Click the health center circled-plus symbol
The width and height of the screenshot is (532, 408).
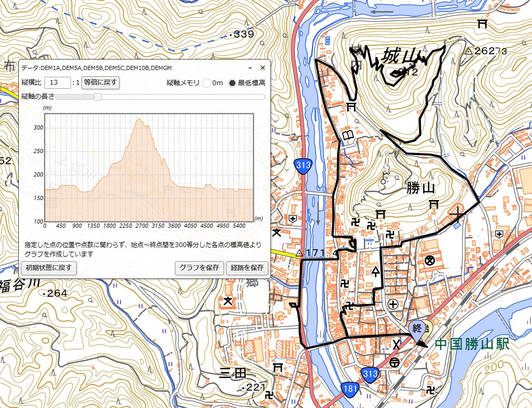pos(393,304)
